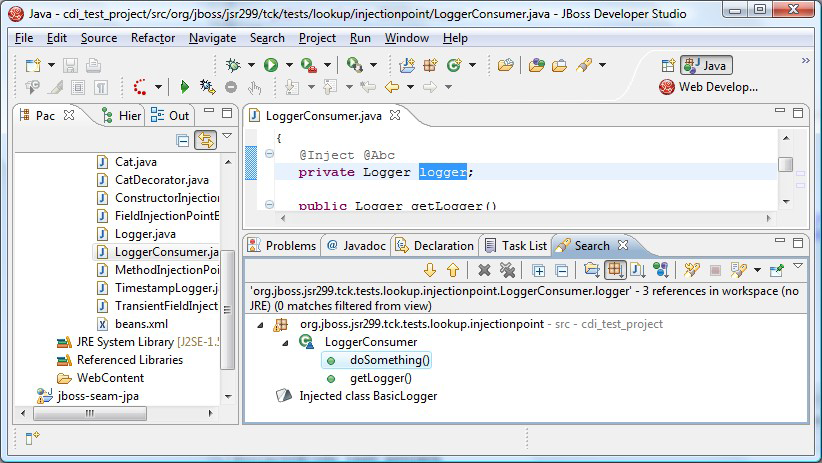Open the Window menu
Screen dimensions: 822x463
point(407,38)
